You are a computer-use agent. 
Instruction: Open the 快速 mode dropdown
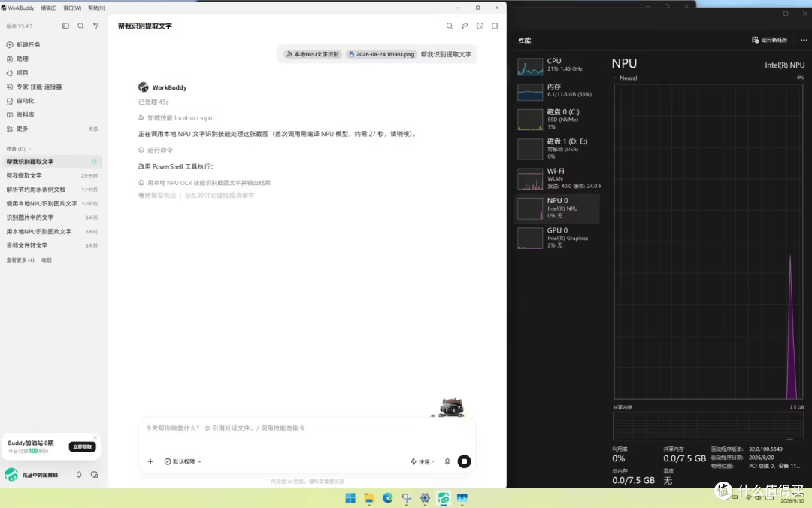(x=423, y=461)
